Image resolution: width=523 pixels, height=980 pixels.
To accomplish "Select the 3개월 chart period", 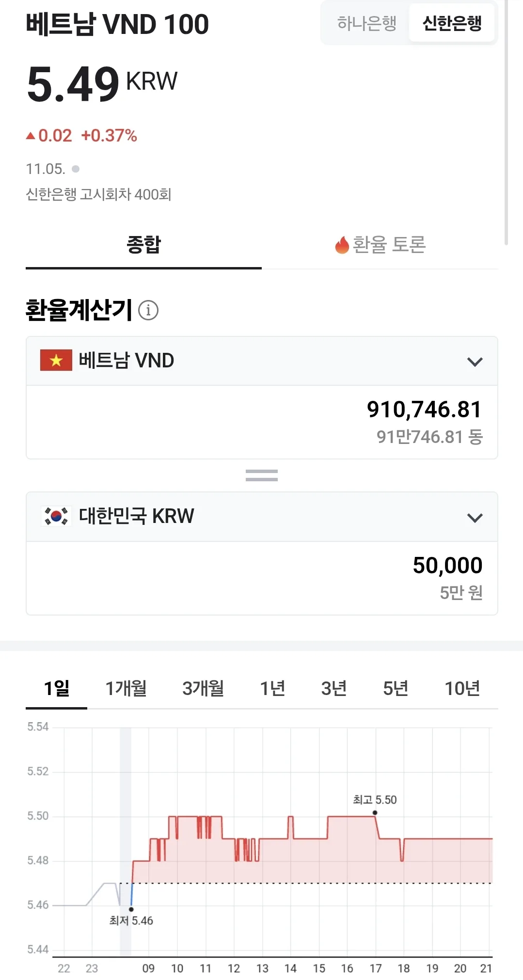I will click(x=203, y=688).
